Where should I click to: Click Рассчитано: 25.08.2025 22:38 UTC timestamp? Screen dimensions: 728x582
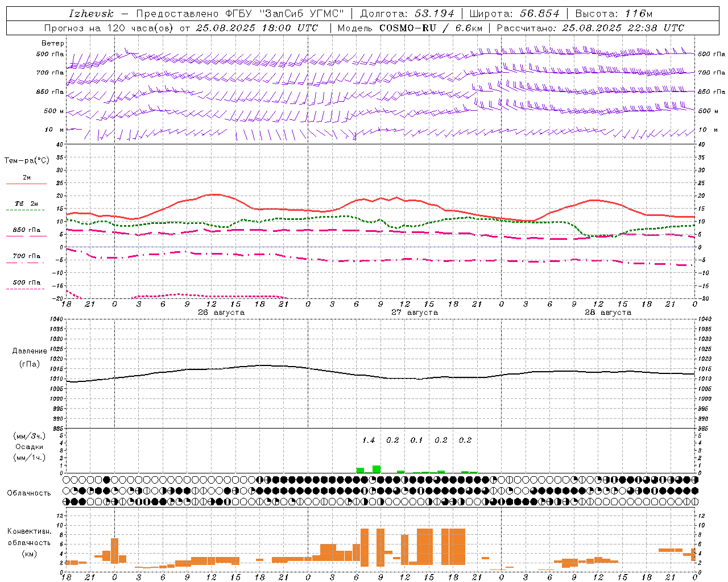(x=590, y=28)
